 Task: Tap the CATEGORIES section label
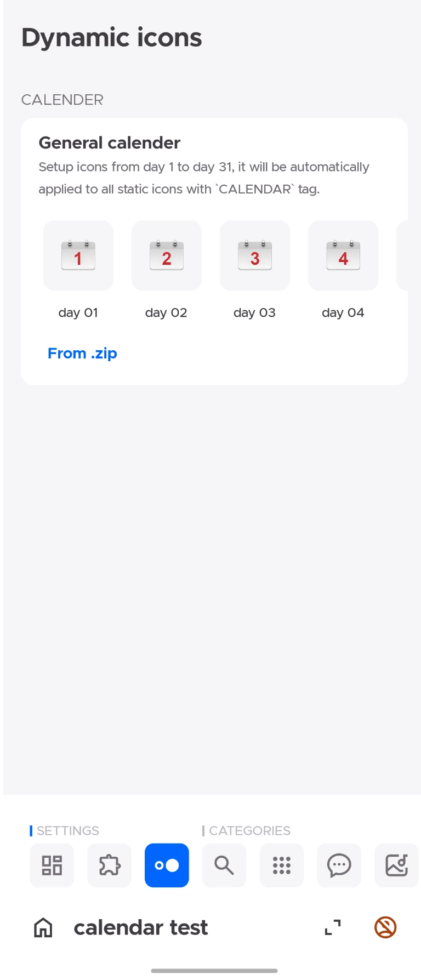pyautogui.click(x=249, y=831)
